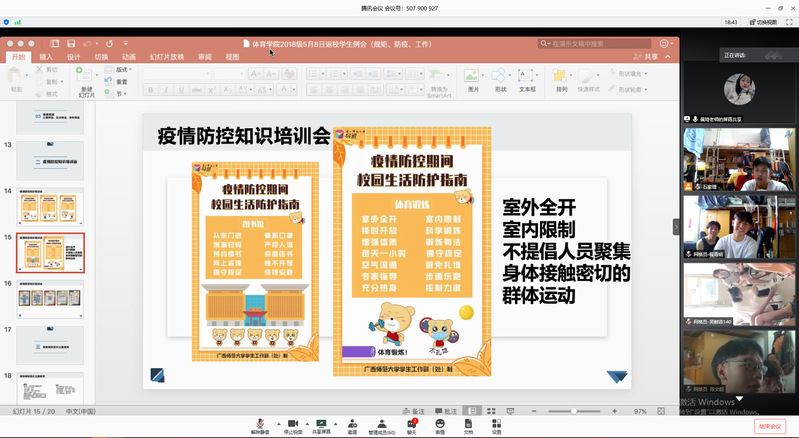This screenshot has height=438, width=799.
Task: Click the sidebar layout icon in title bar
Action: [x=55, y=44]
